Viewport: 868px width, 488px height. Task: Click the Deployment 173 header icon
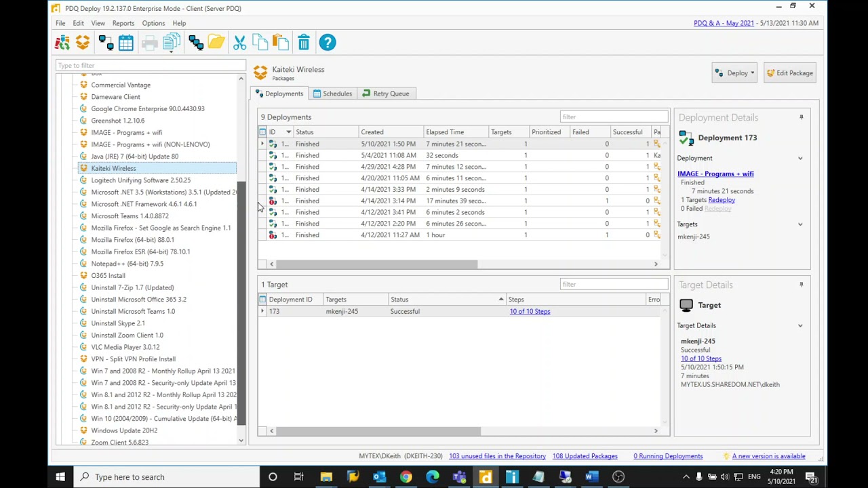tap(686, 138)
